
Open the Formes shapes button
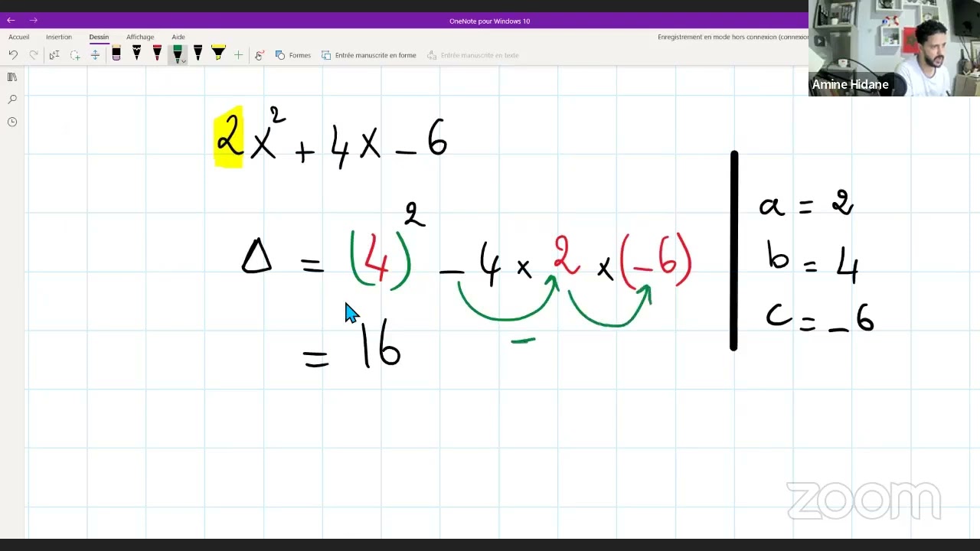tap(293, 55)
